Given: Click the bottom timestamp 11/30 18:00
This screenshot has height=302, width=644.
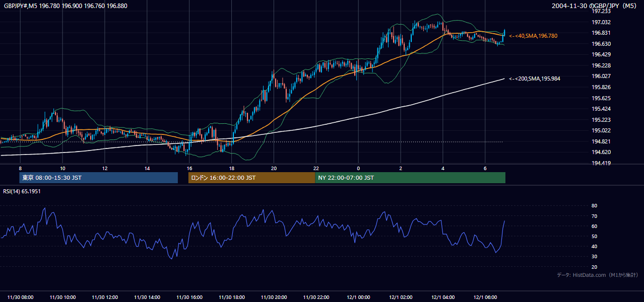Looking at the screenshot, I should click(232, 297).
